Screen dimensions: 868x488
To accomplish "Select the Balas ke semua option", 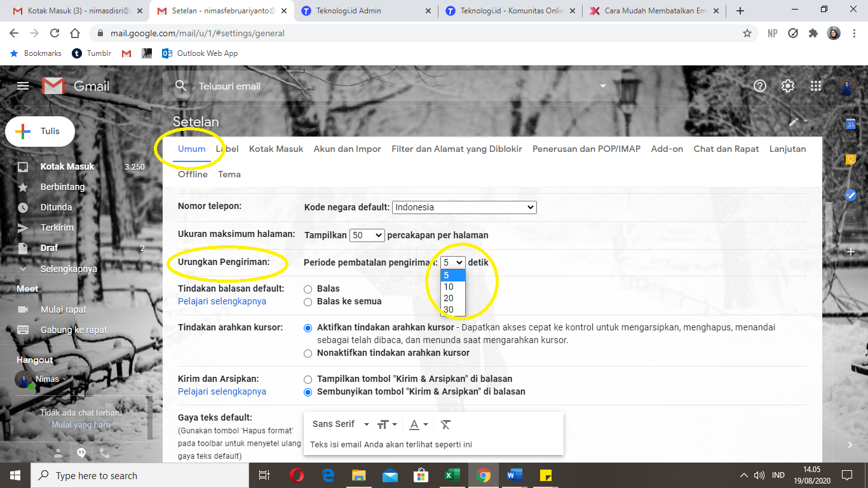I will pos(308,302).
